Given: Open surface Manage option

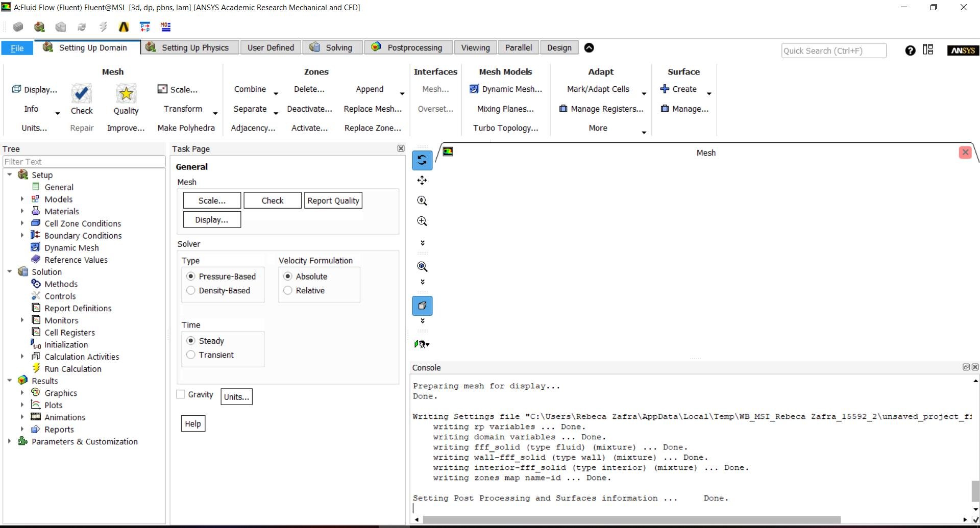Looking at the screenshot, I should coord(684,109).
